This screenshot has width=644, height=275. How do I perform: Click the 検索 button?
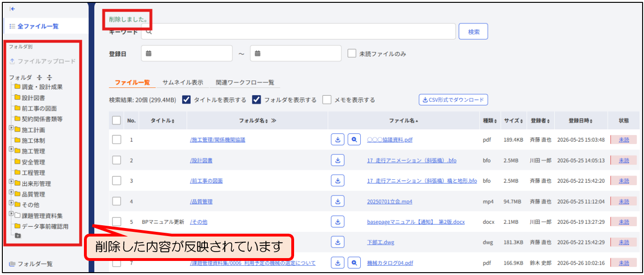[473, 31]
